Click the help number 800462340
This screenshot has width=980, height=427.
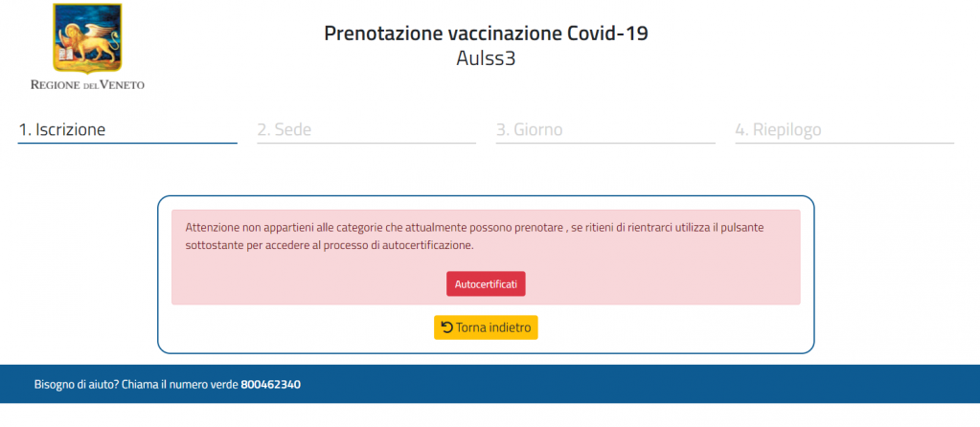(x=270, y=385)
